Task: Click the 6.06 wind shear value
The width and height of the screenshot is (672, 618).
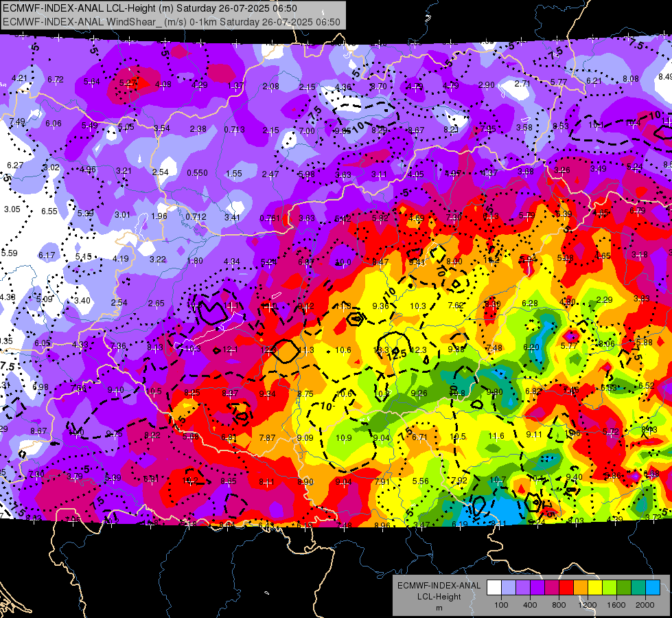Action: coord(53,124)
